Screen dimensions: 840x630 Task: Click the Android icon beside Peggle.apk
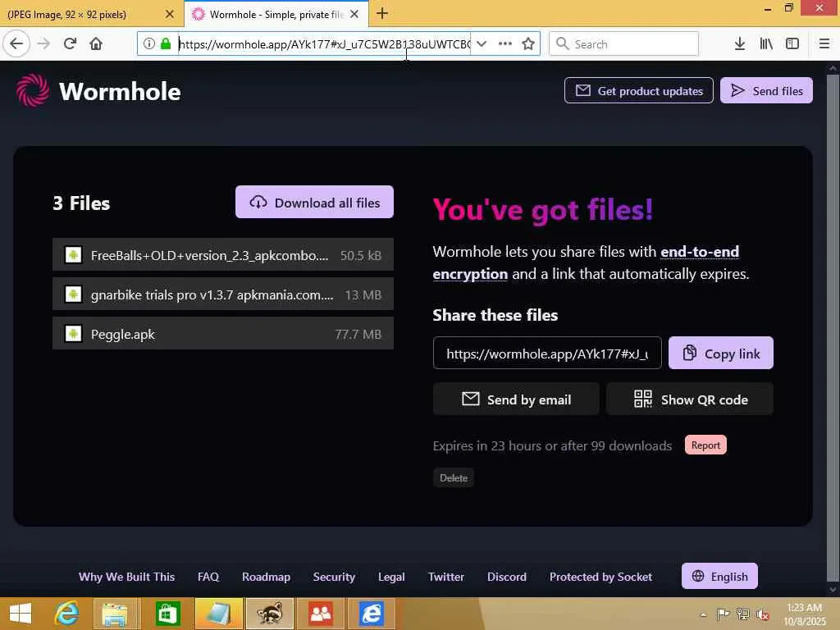73,334
